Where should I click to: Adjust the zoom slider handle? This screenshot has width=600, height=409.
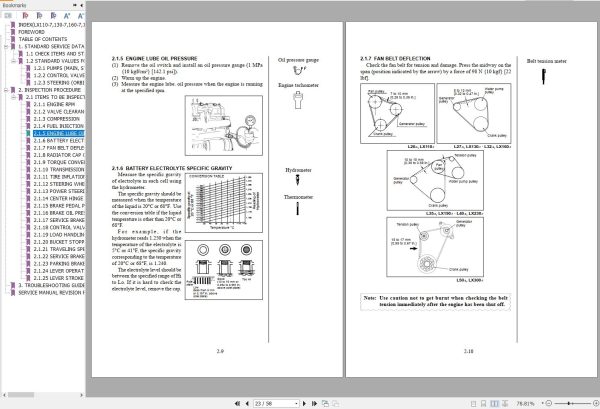point(569,403)
